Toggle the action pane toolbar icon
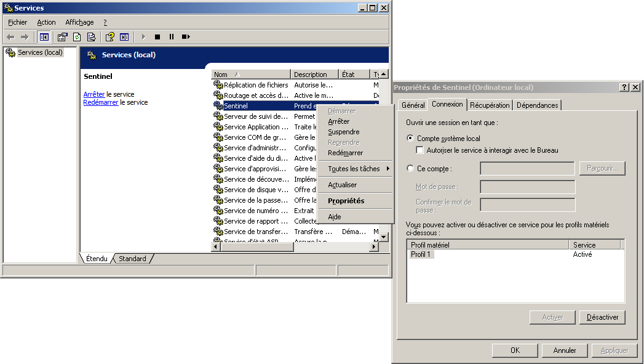This screenshot has height=364, width=644. [x=124, y=37]
